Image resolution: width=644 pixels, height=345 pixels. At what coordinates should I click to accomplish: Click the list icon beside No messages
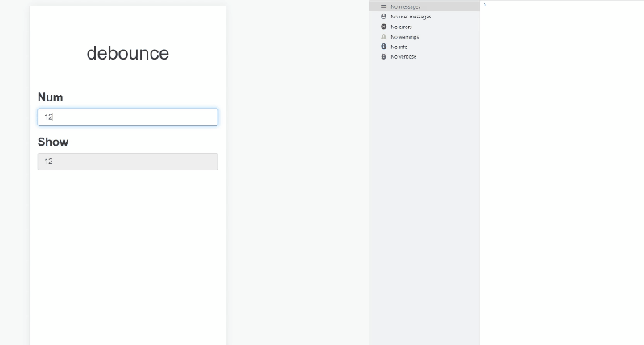click(384, 6)
